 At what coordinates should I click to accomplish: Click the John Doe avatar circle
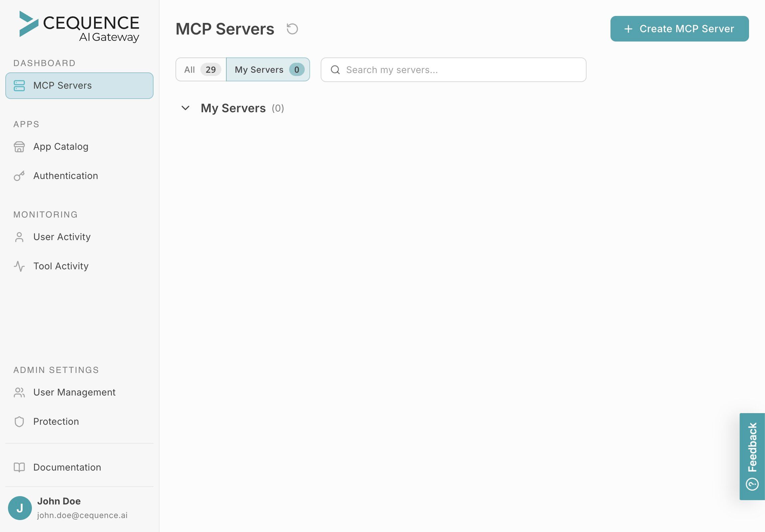[20, 508]
